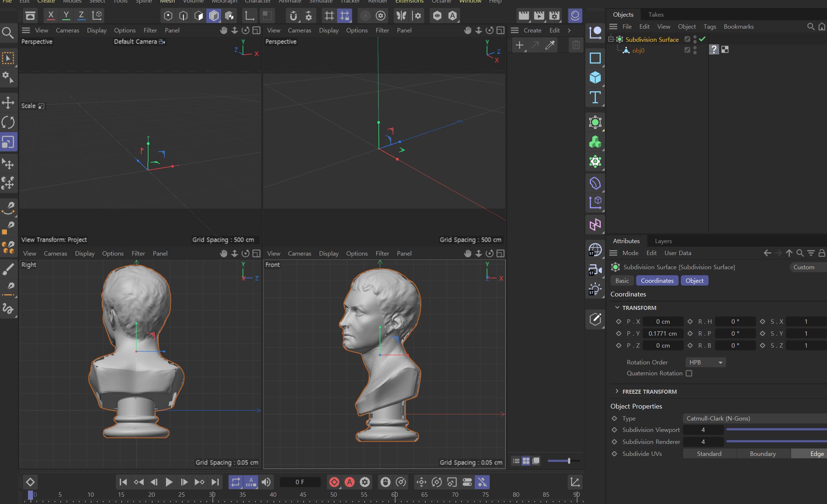
Task: Toggle coordinate system world/object icon
Action: tap(97, 15)
